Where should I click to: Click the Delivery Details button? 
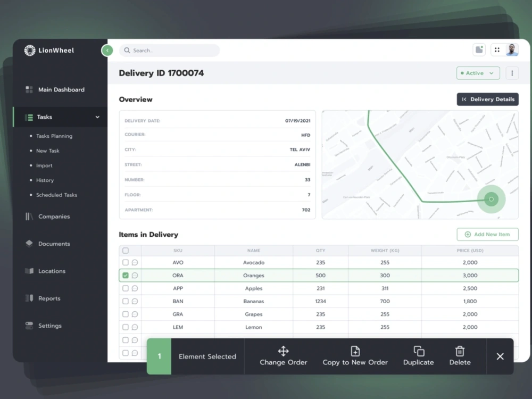(487, 99)
